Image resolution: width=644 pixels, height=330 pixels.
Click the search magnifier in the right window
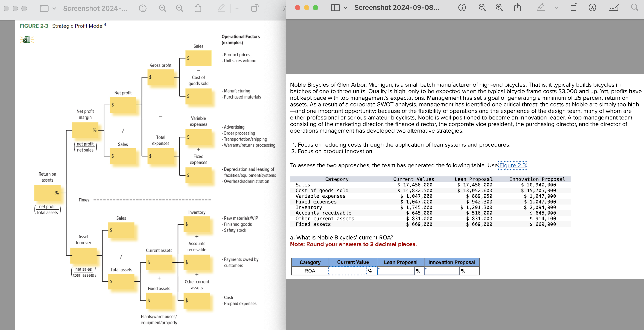click(635, 8)
